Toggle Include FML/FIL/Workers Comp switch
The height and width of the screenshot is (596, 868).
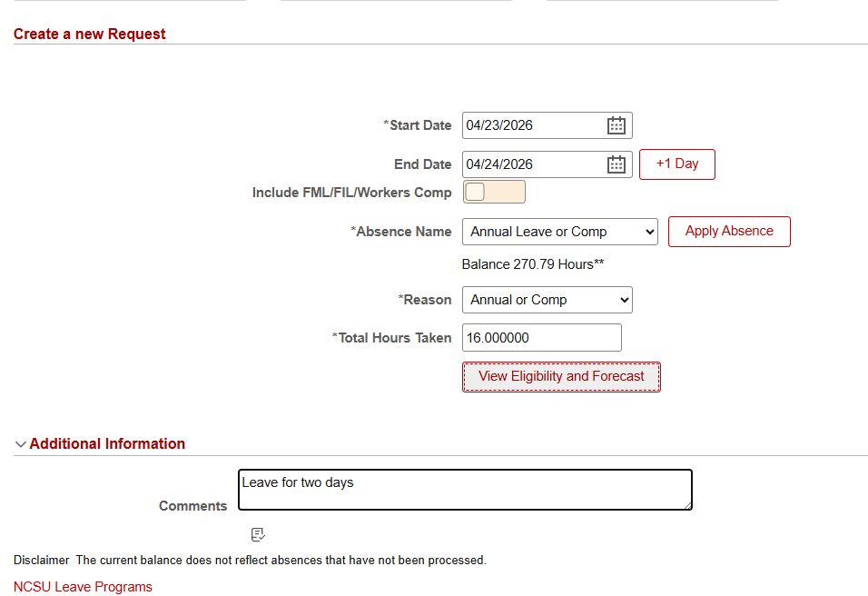pos(494,193)
